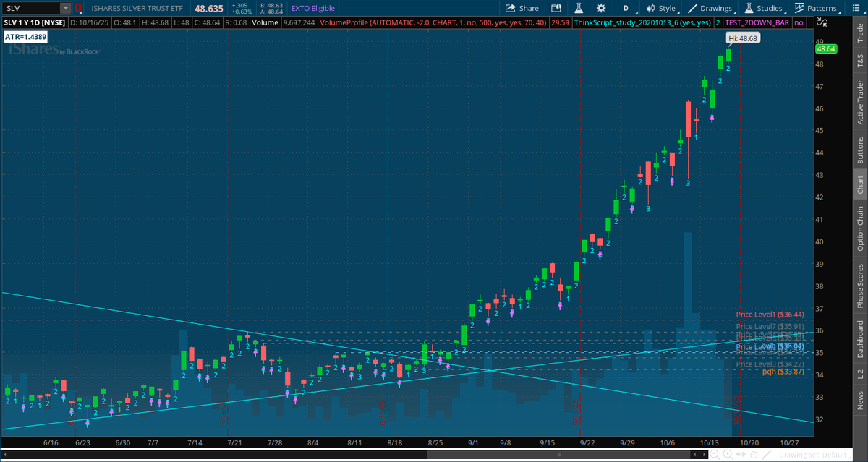The image size is (868, 462).
Task: Click the ThinkScript_study_20201013_6 study label
Action: click(642, 23)
